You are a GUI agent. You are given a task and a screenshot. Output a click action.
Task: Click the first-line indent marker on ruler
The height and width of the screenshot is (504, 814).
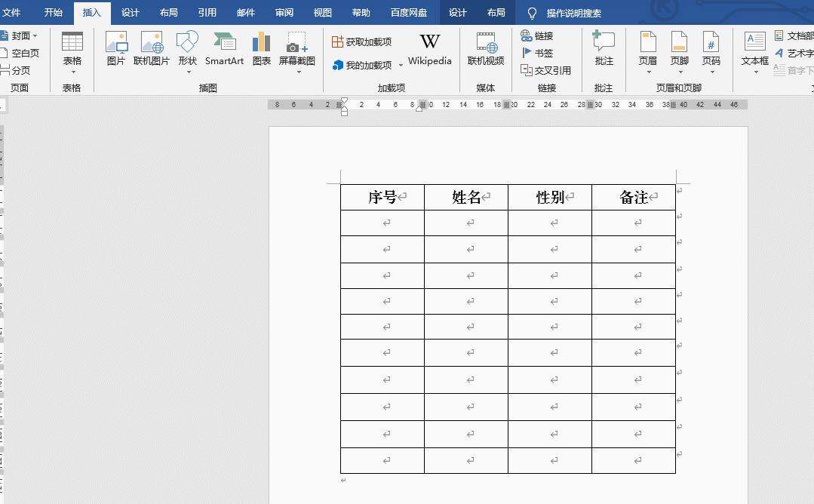point(345,100)
